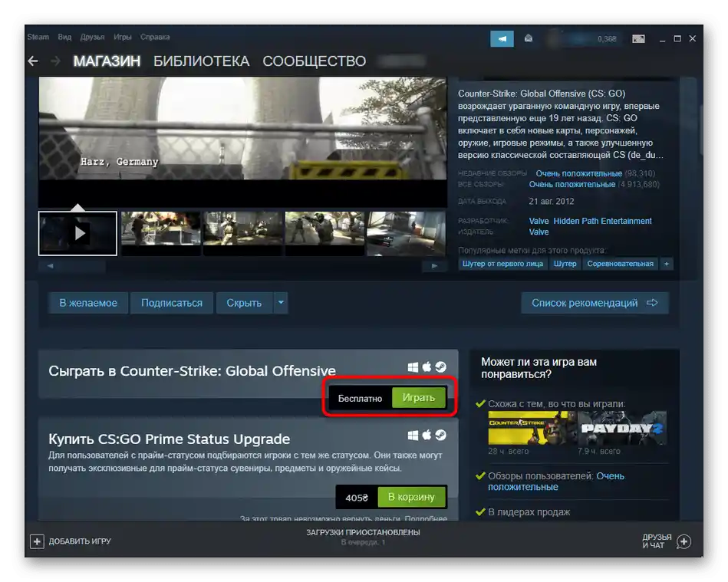Click the page vertical scrollbar
Image resolution: width=728 pixels, height=582 pixels.
[702, 130]
